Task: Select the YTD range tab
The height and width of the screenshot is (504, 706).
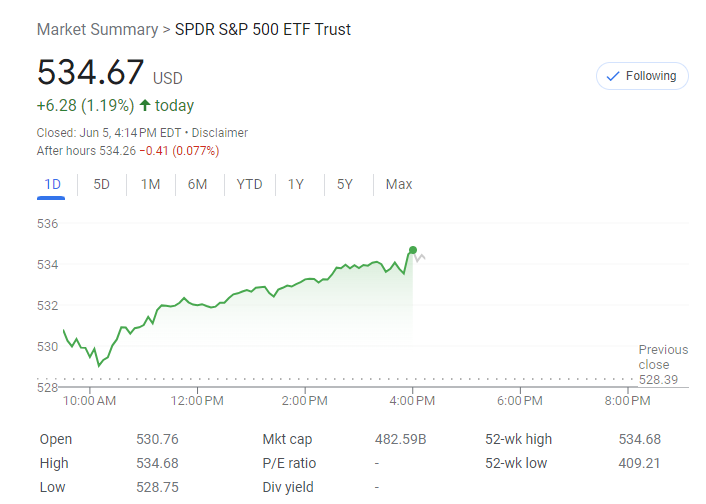Action: (249, 184)
